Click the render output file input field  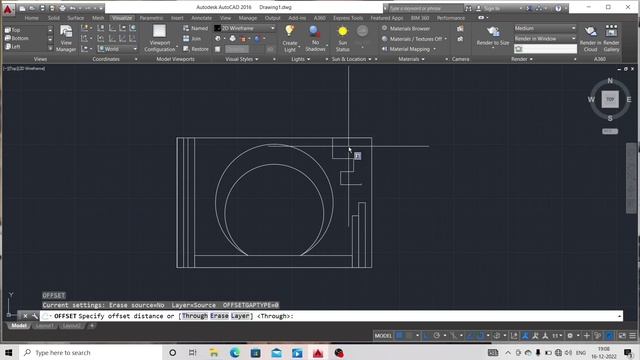tap(545, 49)
